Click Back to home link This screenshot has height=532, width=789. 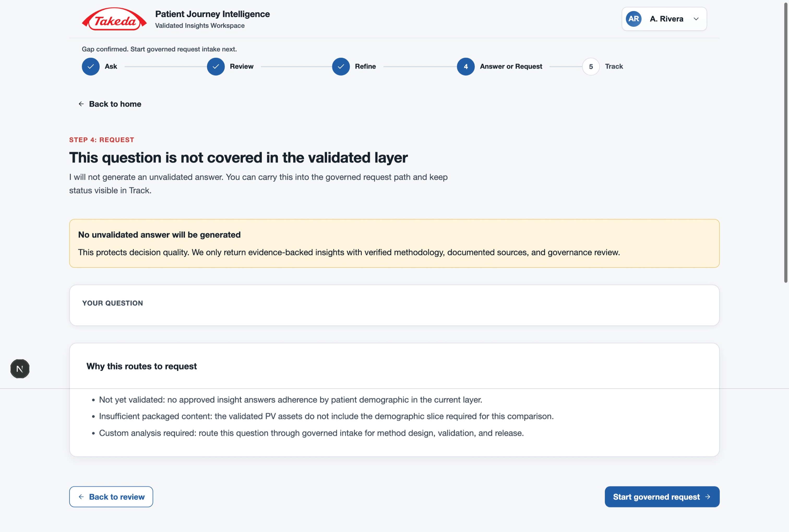coord(110,104)
